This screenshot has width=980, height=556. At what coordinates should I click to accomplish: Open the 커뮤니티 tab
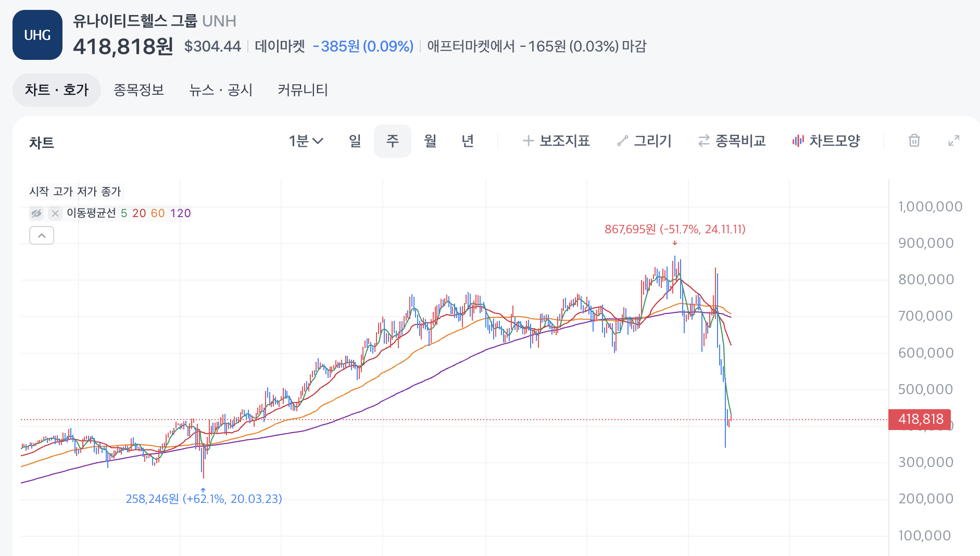[x=303, y=90]
